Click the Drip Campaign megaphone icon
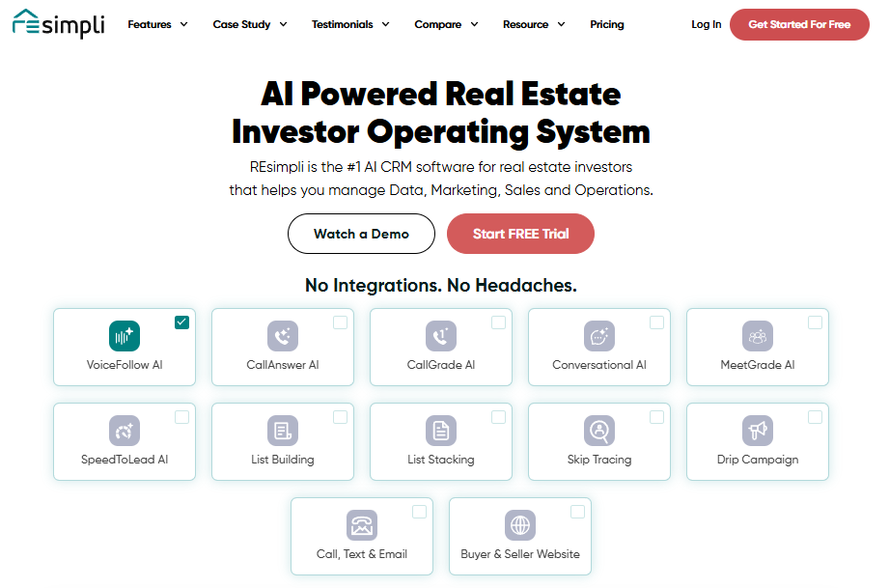 757,431
